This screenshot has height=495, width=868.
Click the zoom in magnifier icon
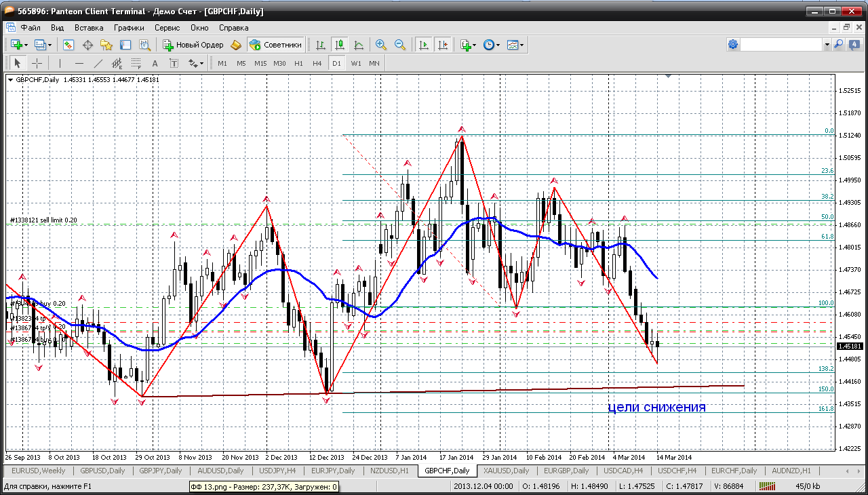[x=381, y=45]
